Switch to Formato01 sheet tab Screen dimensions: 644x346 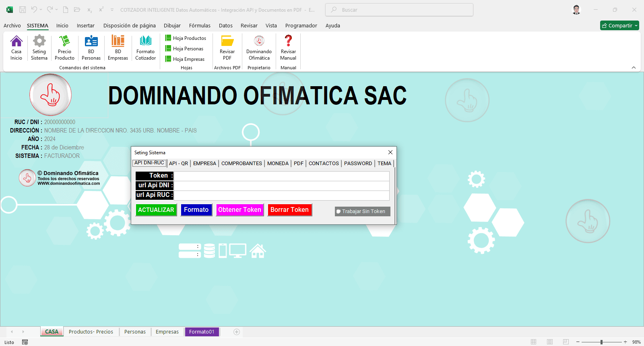tap(202, 332)
